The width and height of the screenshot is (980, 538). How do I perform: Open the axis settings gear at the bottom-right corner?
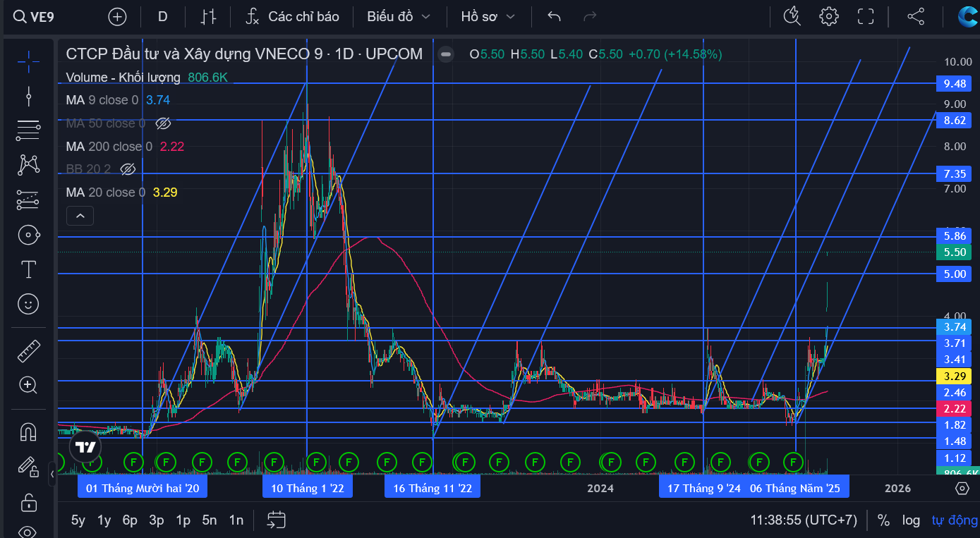[962, 488]
